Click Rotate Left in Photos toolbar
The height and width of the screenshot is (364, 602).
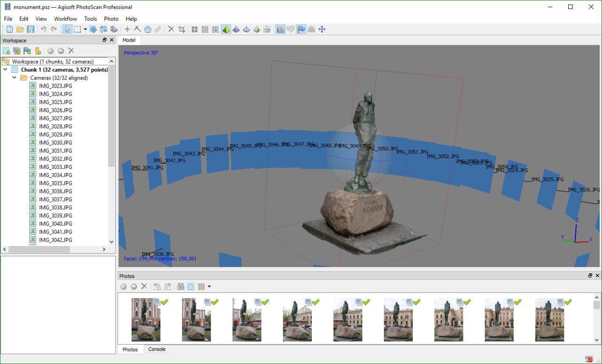157,286
